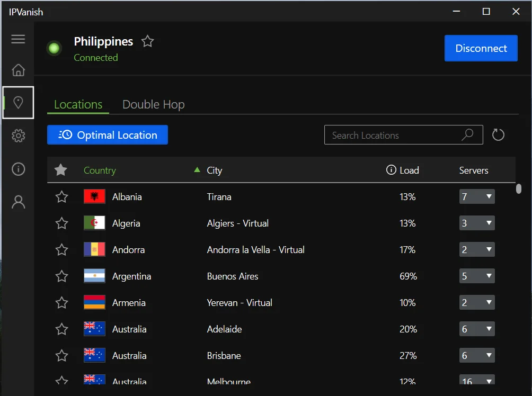Click the Australian flag in Brisbane row
Image resolution: width=532 pixels, height=396 pixels.
coord(94,355)
